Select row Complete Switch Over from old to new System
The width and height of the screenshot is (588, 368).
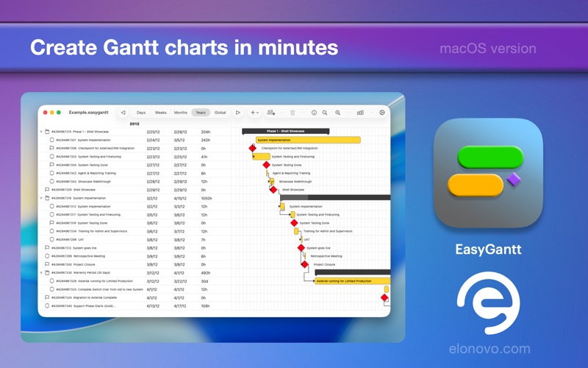[135, 289]
